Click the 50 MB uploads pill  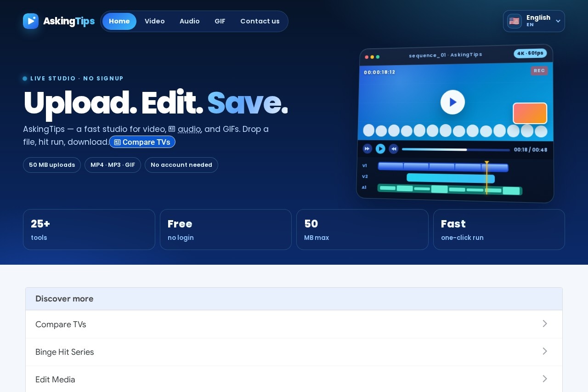point(52,165)
